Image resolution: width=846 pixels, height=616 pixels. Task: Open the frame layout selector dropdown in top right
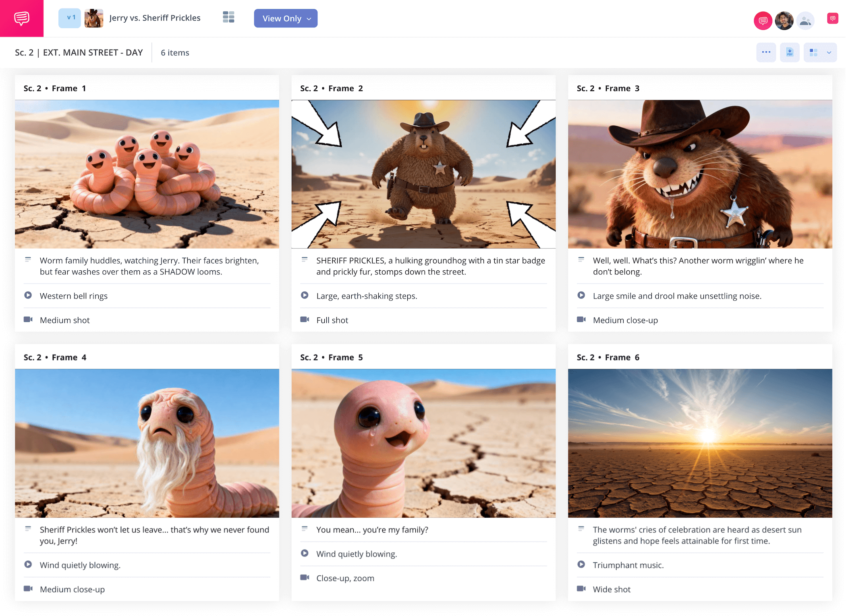coord(820,52)
